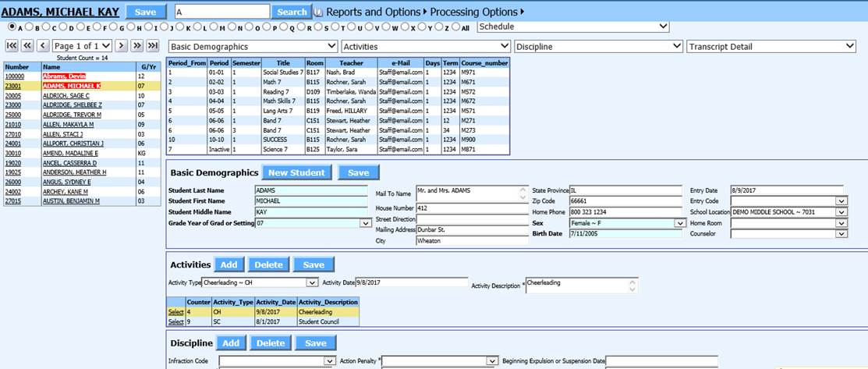Viewport: 868px width, 369px height.
Task: Go to first page of student list
Action: pyautogui.click(x=12, y=47)
